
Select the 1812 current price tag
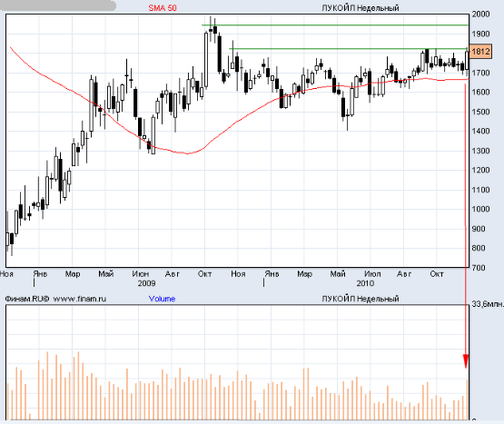(480, 52)
